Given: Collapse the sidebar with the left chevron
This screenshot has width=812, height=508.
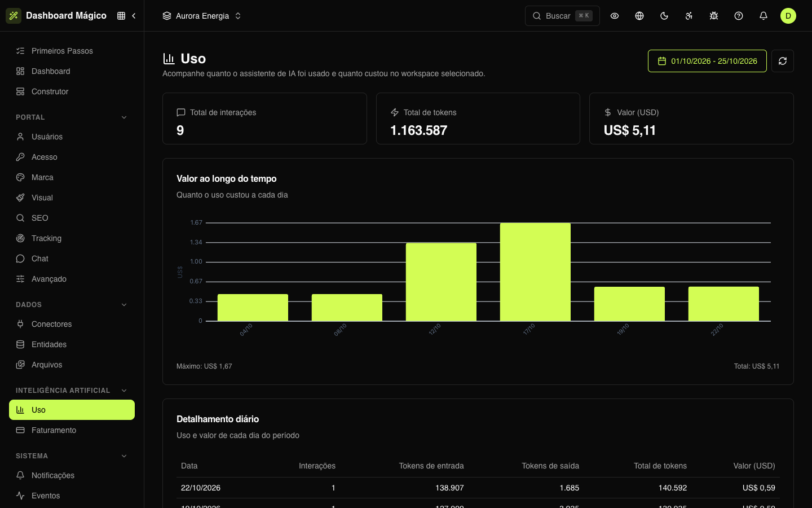Looking at the screenshot, I should tap(134, 16).
